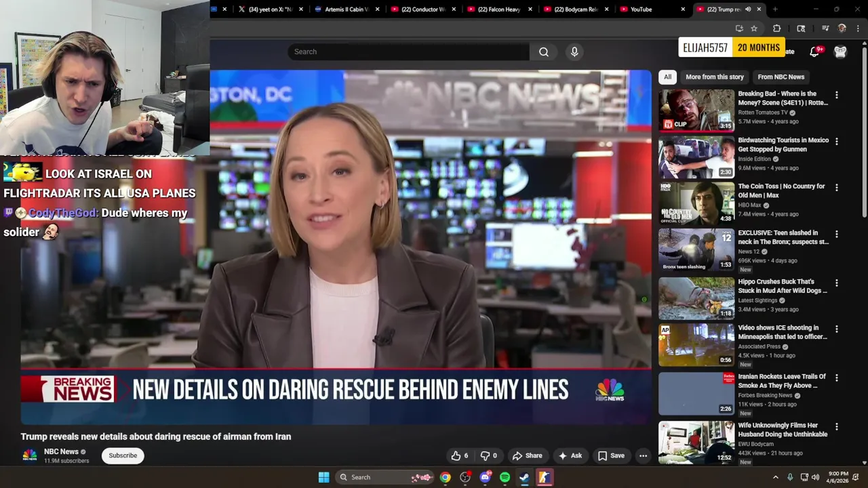Open options for The Coin Toss video

(836, 188)
